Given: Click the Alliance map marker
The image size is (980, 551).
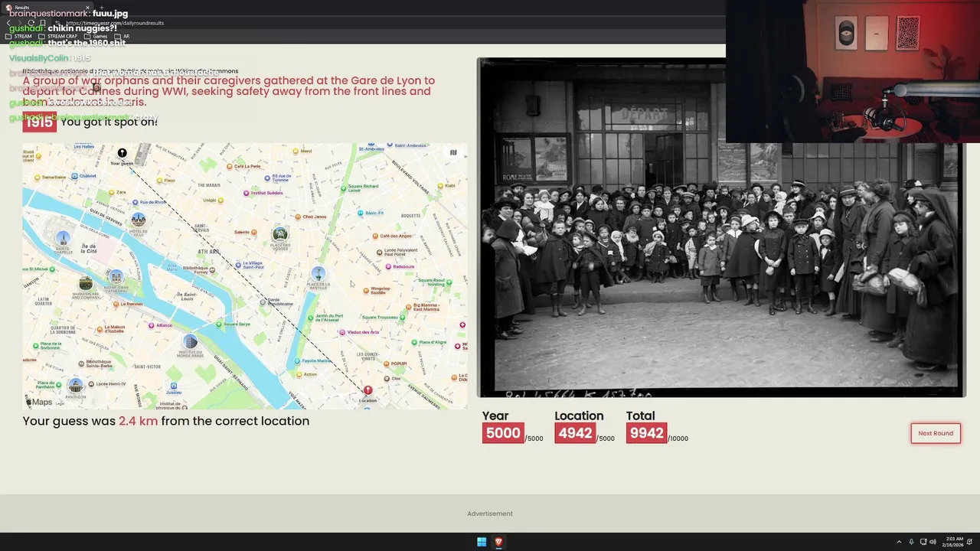Looking at the screenshot, I should point(152,325).
